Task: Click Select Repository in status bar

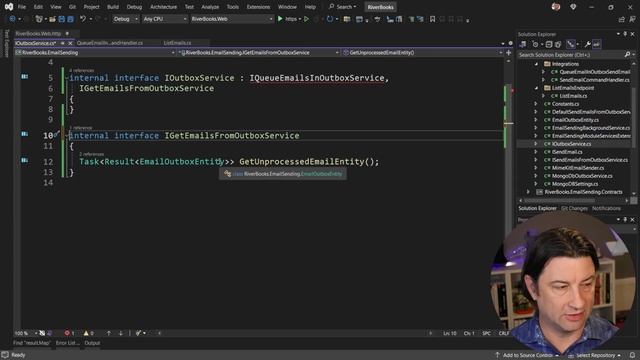Action: (x=595, y=355)
